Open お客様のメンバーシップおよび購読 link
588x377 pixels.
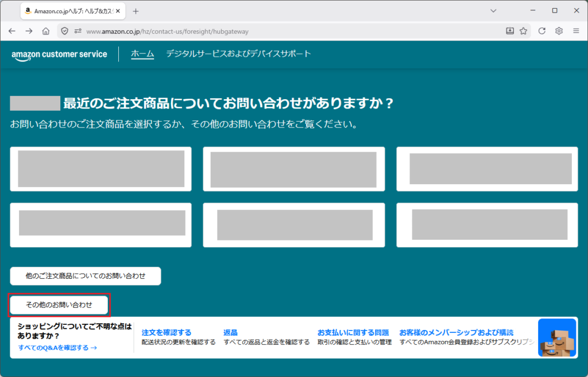point(456,332)
